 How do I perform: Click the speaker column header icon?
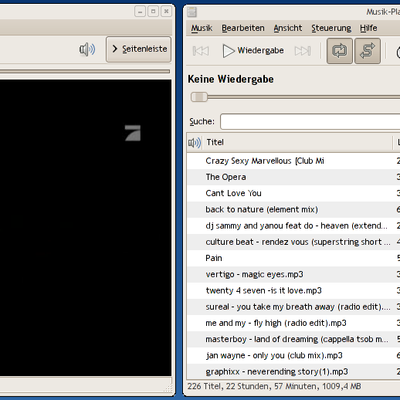tap(195, 143)
